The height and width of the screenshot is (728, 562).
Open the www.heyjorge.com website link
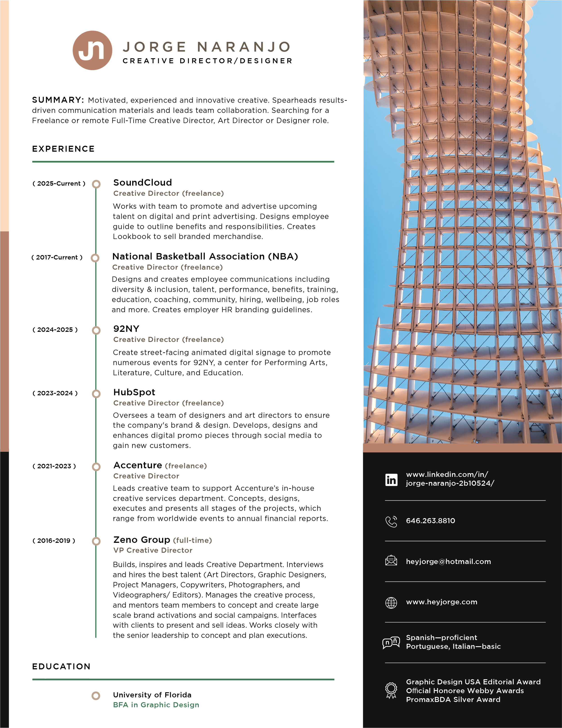click(x=442, y=602)
